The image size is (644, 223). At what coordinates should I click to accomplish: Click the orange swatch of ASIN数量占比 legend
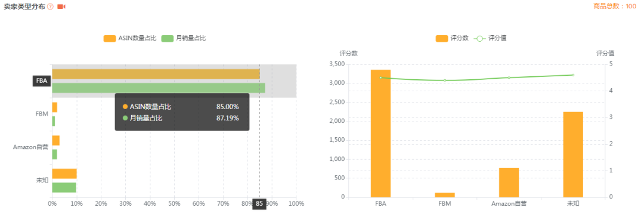tap(110, 38)
